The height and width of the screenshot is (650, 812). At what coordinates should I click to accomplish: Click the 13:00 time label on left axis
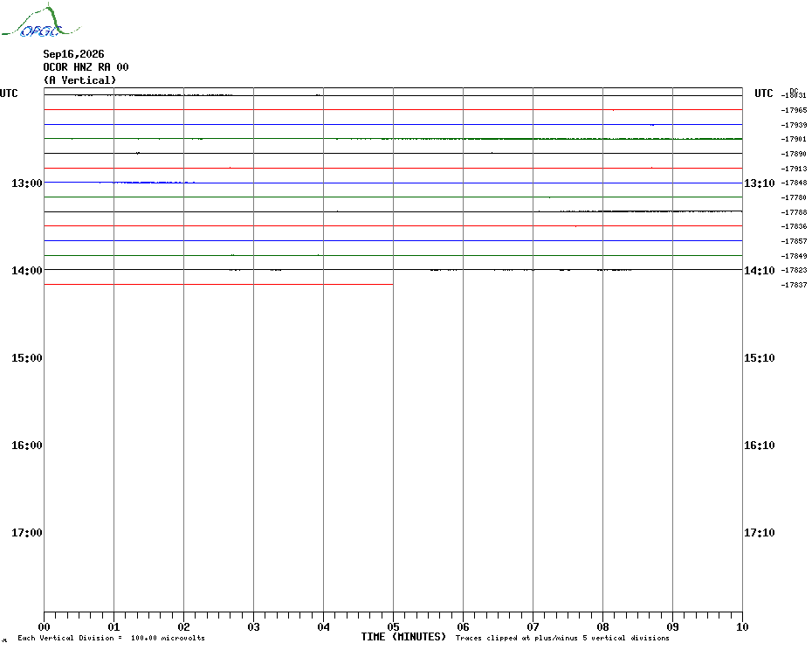click(27, 183)
